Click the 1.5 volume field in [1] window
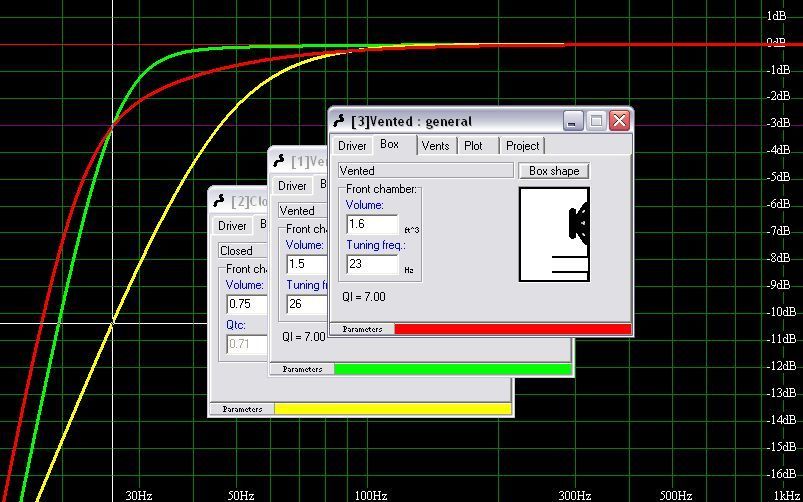 click(307, 264)
